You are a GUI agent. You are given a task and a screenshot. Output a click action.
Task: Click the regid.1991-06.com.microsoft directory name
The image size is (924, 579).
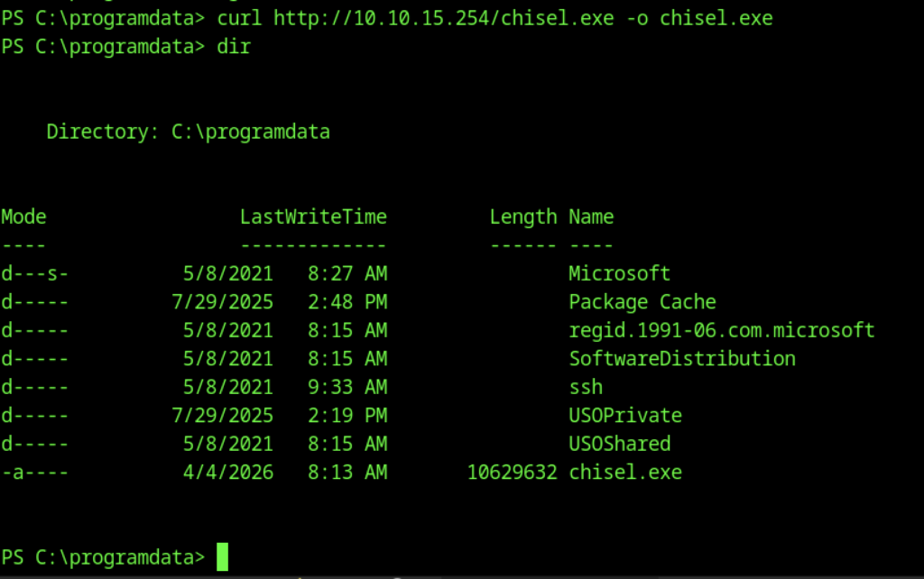pyautogui.click(x=721, y=330)
